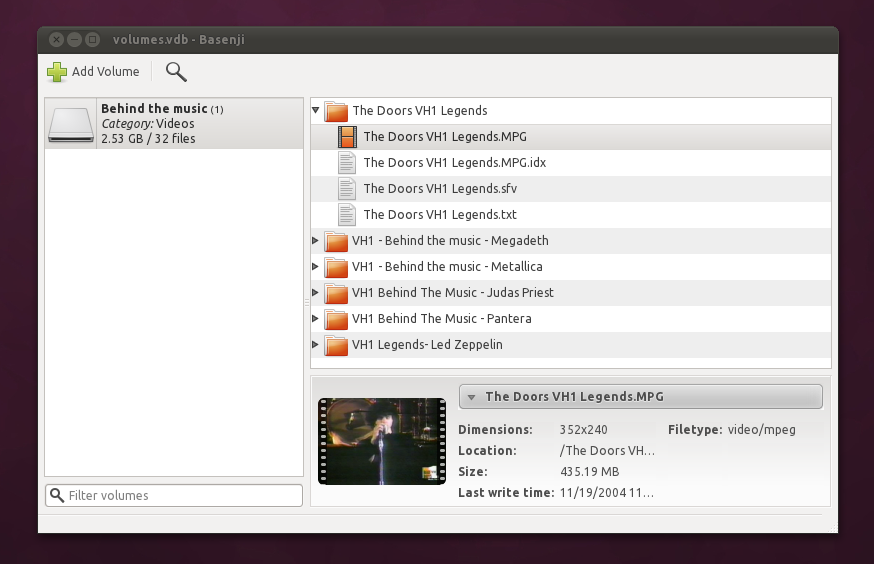Click the 435.19 MB size value
874x564 pixels.
click(589, 472)
